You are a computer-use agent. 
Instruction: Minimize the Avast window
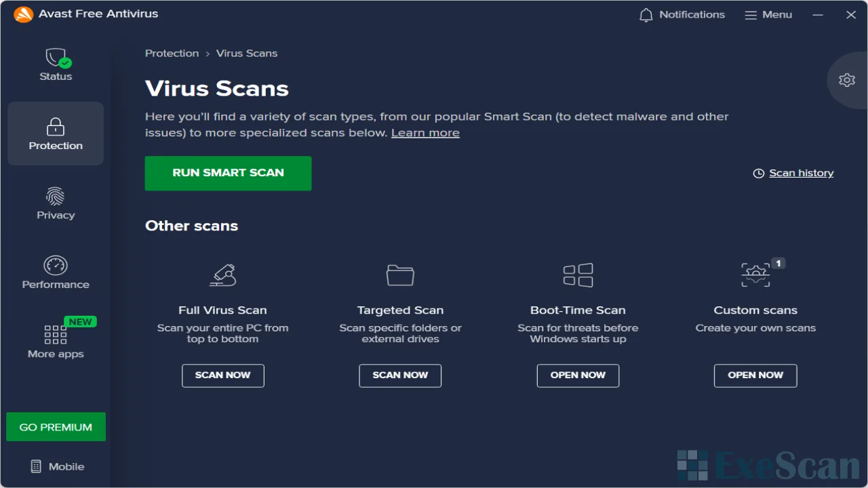(818, 15)
